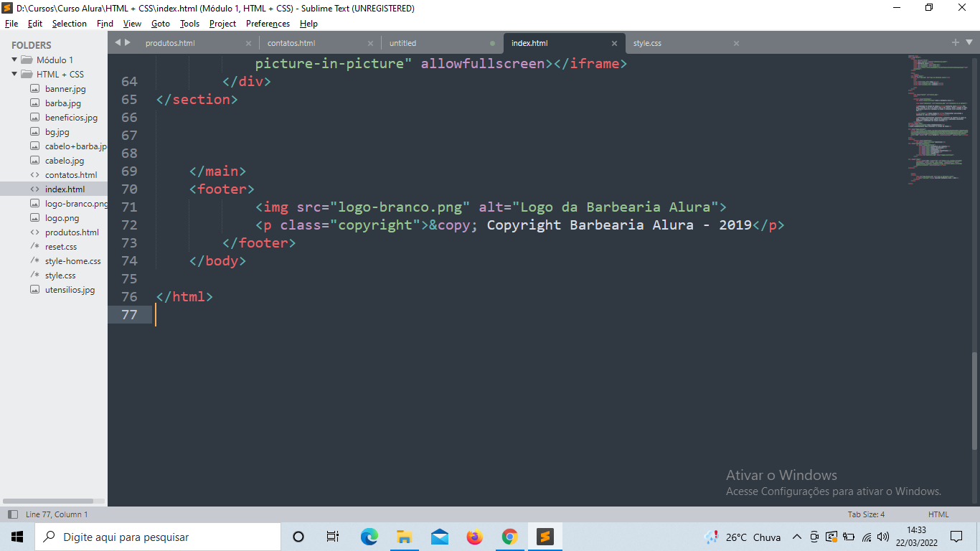Open the Project menu
This screenshot has width=980, height=551.
(x=222, y=24)
